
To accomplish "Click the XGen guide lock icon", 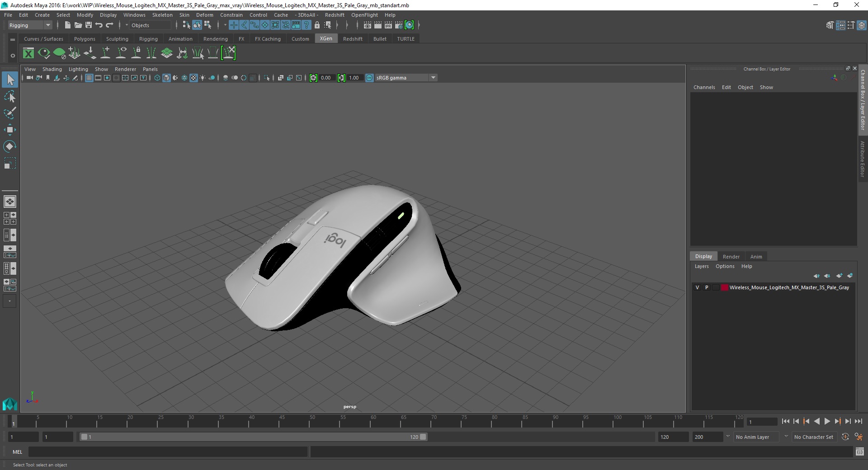I will tap(136, 53).
